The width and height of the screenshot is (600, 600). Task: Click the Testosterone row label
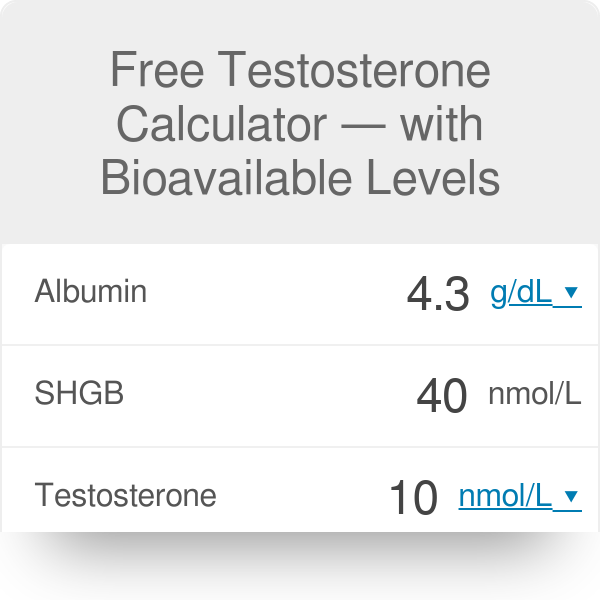(x=125, y=495)
